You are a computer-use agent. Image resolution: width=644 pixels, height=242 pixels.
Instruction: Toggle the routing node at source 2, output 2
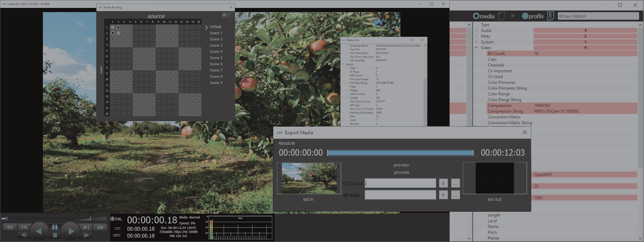click(118, 33)
